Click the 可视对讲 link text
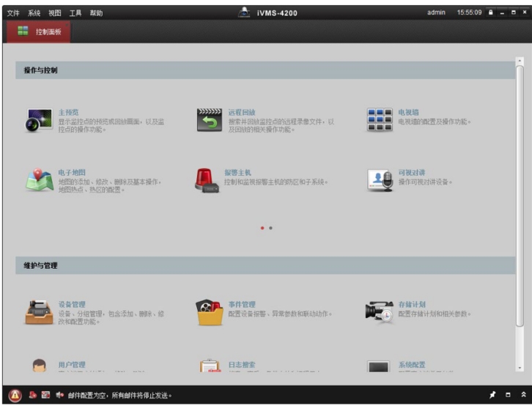The width and height of the screenshot is (532, 405). tap(412, 172)
